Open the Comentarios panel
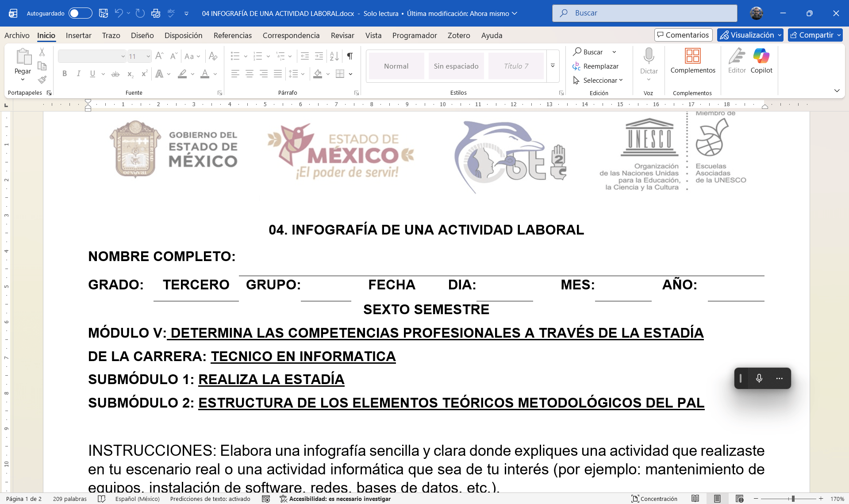The image size is (849, 504). point(683,35)
